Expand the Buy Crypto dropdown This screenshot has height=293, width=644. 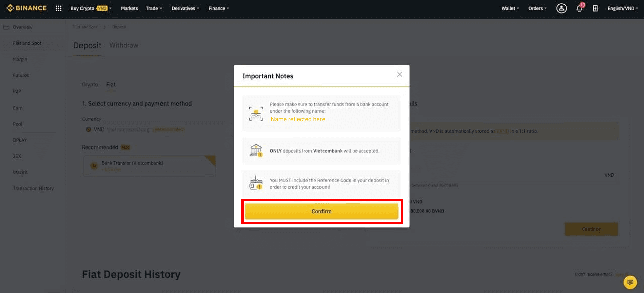point(91,8)
